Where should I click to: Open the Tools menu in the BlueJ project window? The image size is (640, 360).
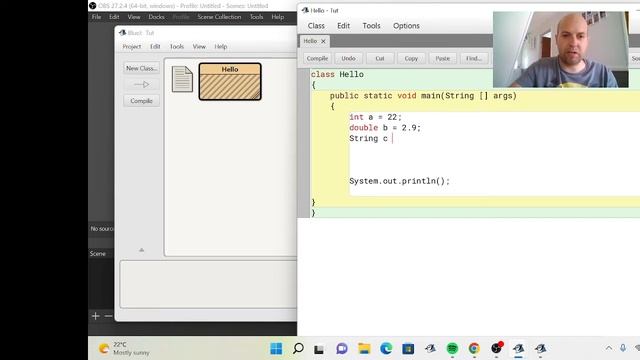tap(177, 47)
